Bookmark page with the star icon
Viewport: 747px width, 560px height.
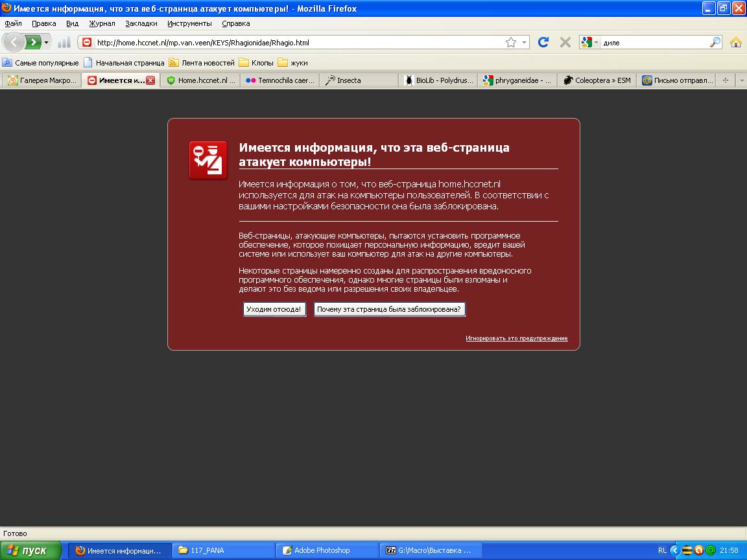click(x=511, y=42)
